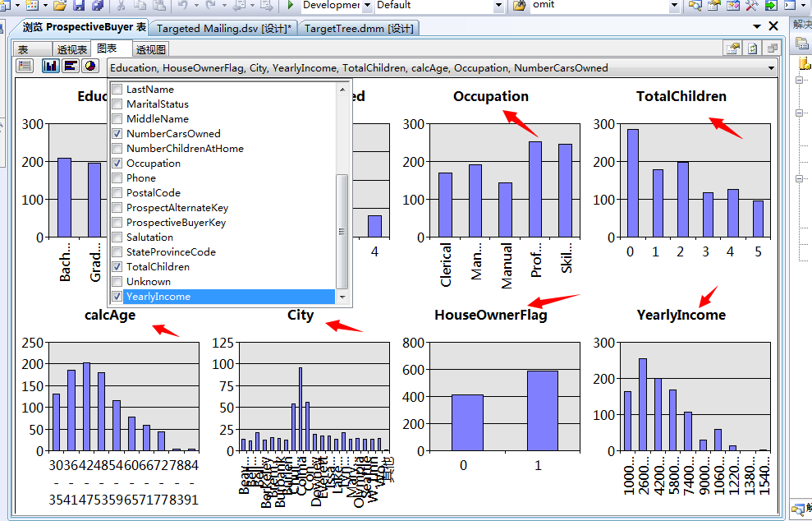Select the column bar chart type icon

51,66
